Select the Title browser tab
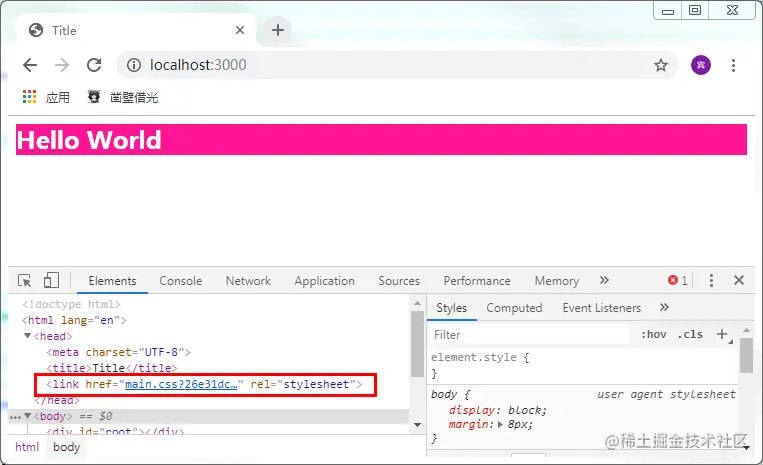Image resolution: width=763 pixels, height=465 pixels. tap(136, 30)
